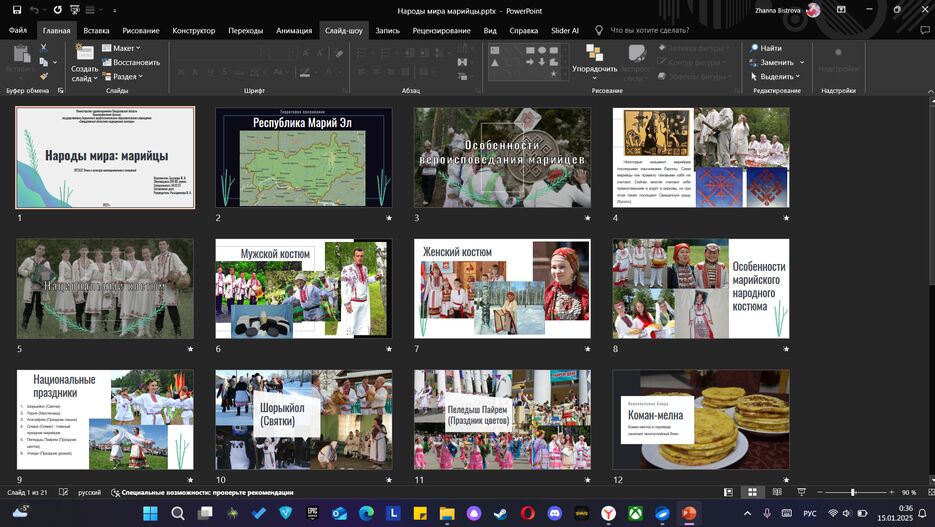Select slide 12 'Коман-мелна' thumbnail
This screenshot has height=527, width=935.
tap(701, 420)
